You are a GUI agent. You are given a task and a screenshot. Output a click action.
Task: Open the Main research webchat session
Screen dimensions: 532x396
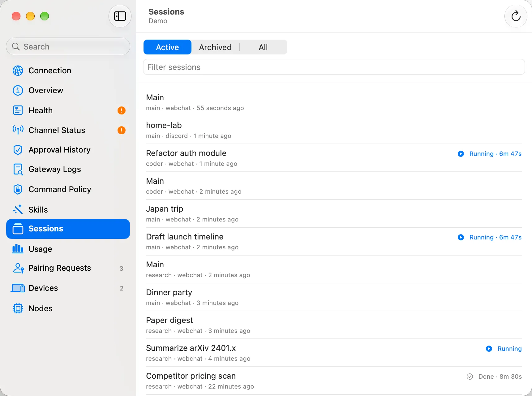pyautogui.click(x=334, y=269)
